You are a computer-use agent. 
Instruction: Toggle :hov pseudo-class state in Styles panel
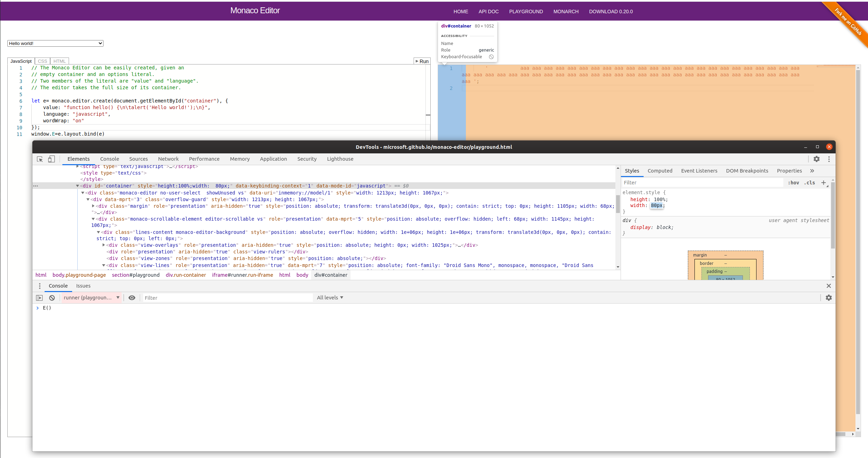click(x=793, y=182)
